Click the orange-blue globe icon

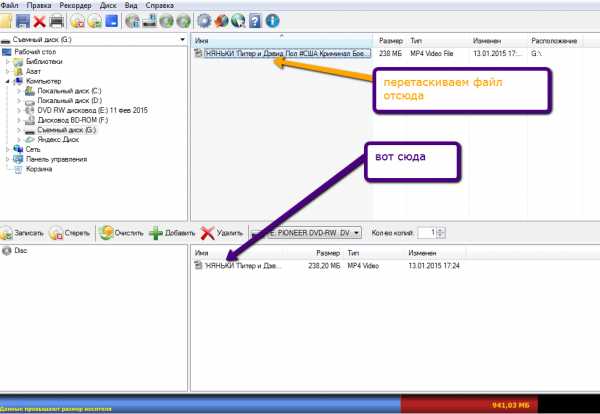(221, 21)
